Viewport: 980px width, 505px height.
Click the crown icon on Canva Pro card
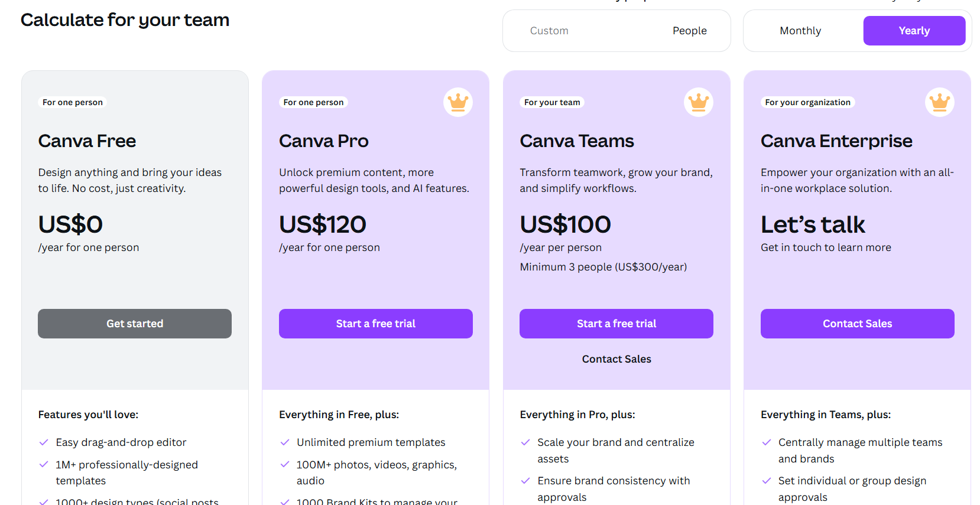458,102
